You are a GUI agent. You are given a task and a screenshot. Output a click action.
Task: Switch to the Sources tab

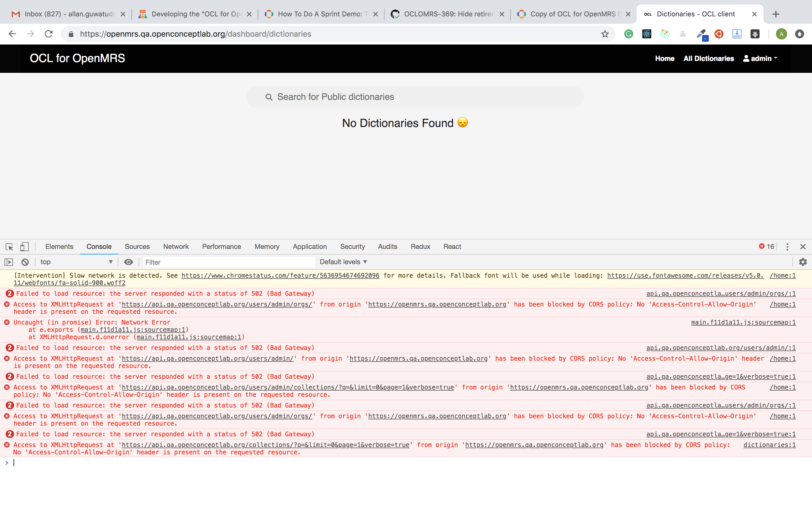click(x=137, y=247)
